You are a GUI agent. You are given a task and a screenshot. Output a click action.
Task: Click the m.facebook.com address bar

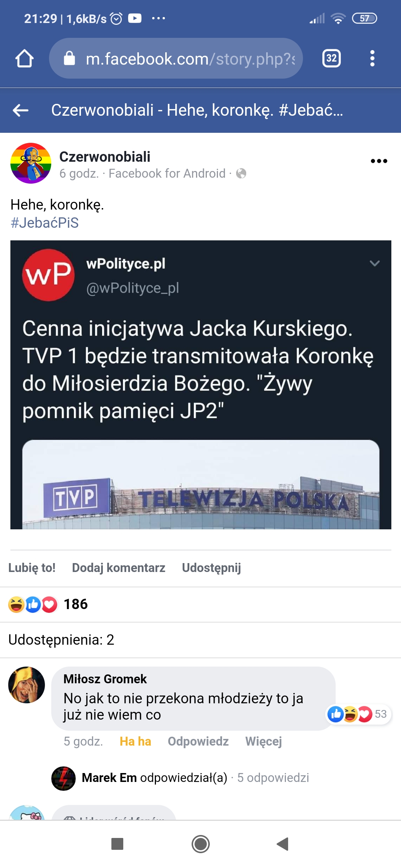(176, 58)
